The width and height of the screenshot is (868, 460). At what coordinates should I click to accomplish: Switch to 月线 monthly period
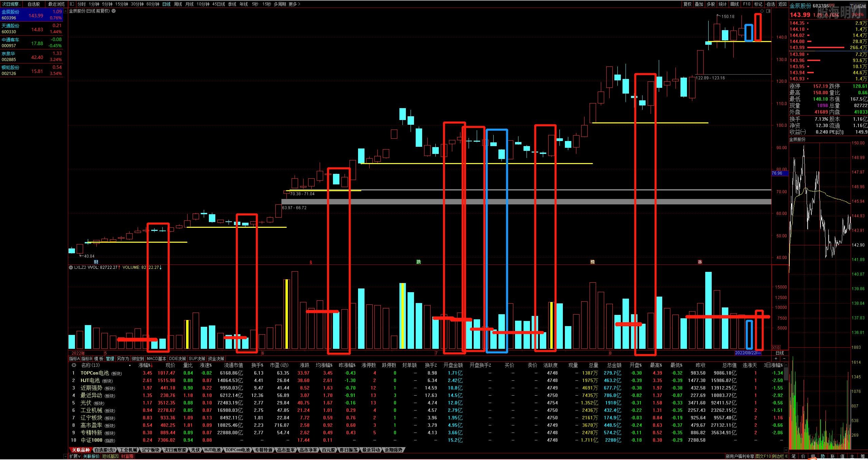coord(190,4)
